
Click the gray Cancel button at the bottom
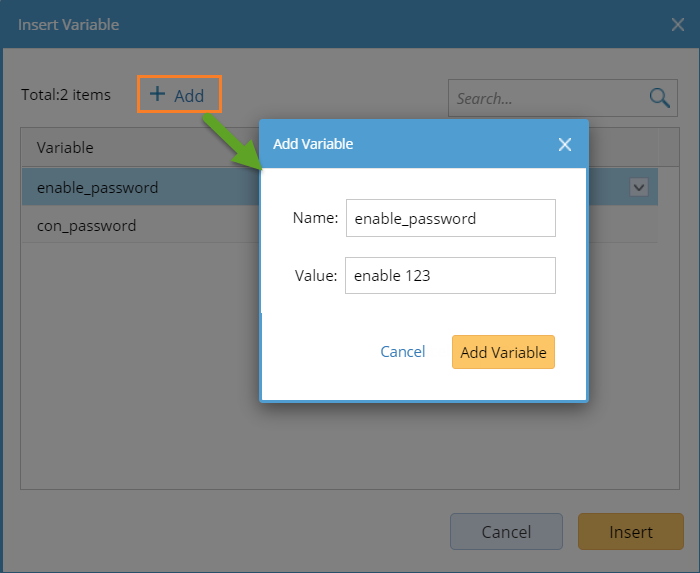506,531
